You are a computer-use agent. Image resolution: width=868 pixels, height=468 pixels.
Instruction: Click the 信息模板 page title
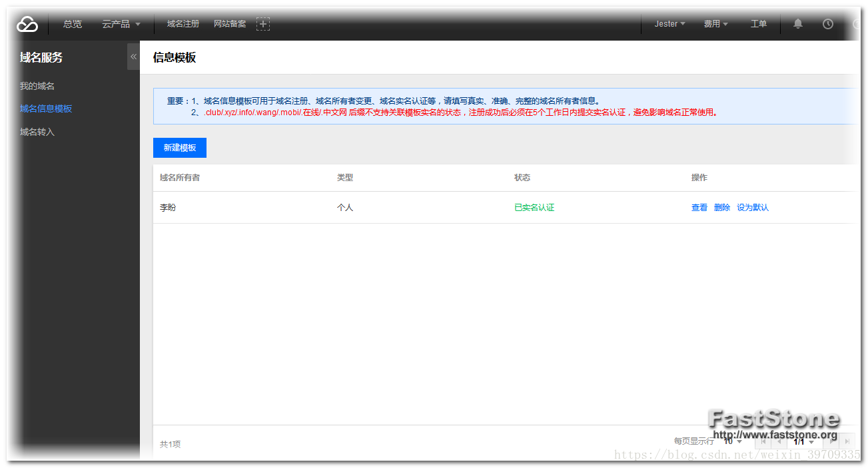point(175,57)
